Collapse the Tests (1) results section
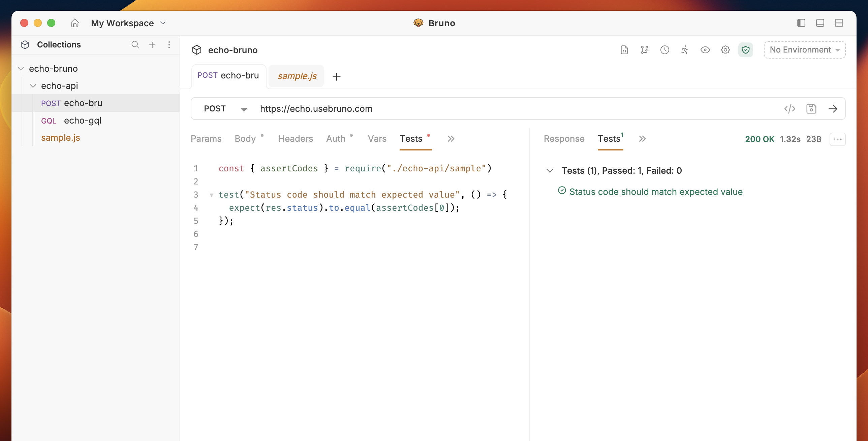868x441 pixels. click(550, 170)
